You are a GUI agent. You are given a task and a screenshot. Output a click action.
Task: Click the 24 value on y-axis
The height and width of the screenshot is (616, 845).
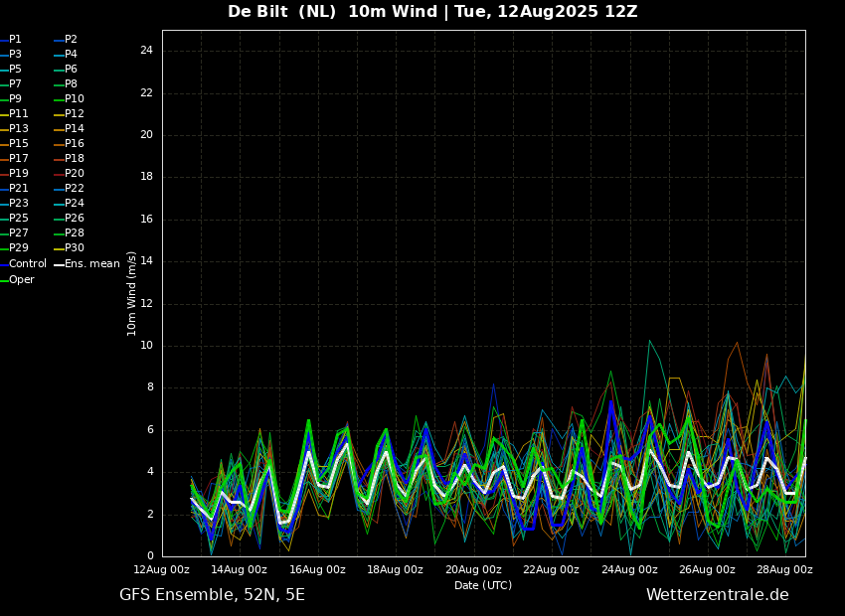point(146,51)
